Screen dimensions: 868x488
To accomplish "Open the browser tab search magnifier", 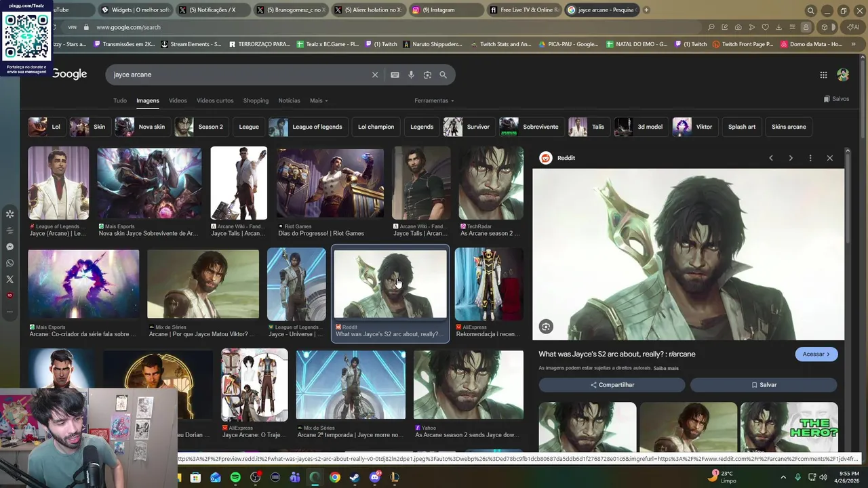I will 810,10.
